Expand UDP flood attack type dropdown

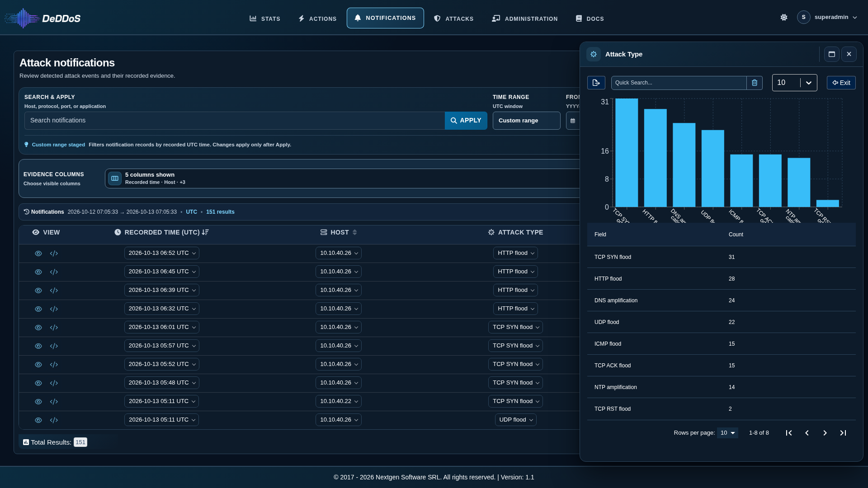coord(515,420)
